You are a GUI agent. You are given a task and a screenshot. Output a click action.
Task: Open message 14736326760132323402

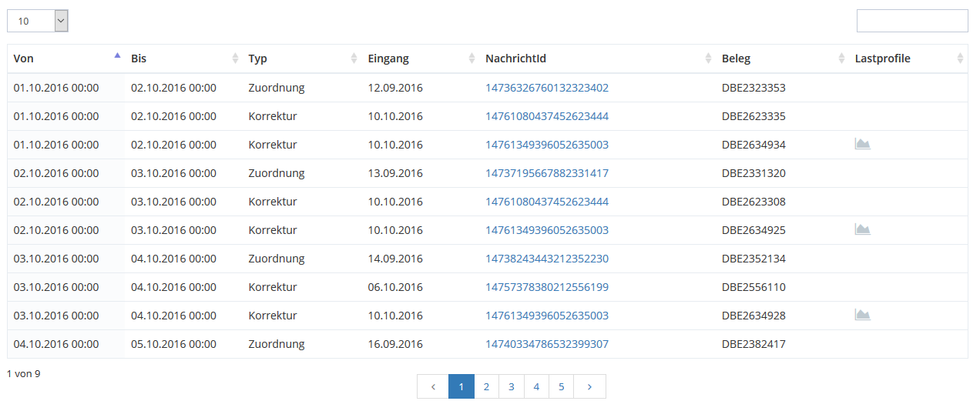coord(547,88)
